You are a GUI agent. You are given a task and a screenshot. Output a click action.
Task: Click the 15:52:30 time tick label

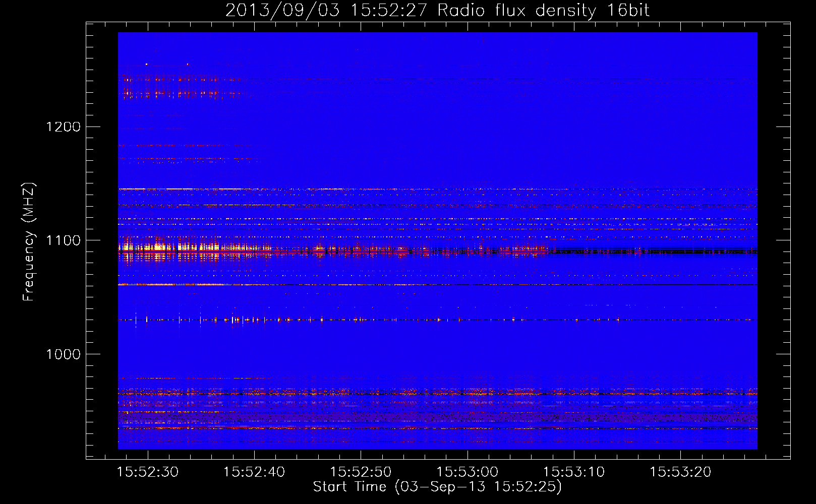(x=148, y=472)
